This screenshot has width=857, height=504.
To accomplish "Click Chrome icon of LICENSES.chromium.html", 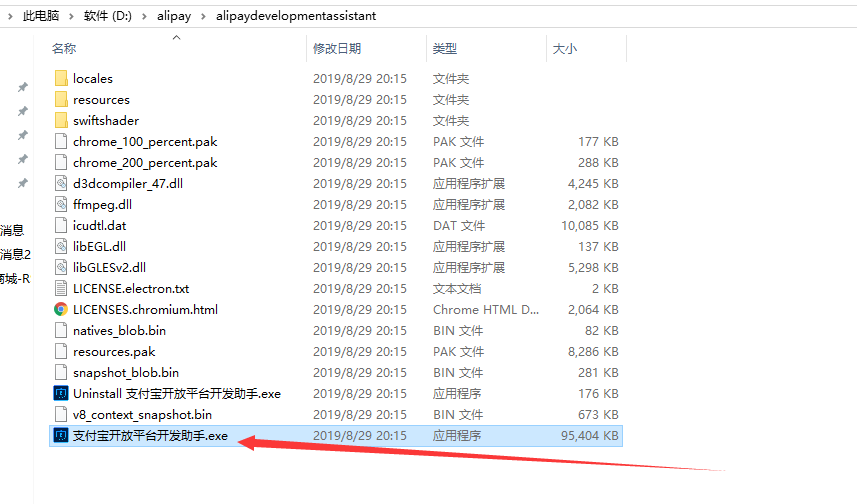I will pos(61,309).
